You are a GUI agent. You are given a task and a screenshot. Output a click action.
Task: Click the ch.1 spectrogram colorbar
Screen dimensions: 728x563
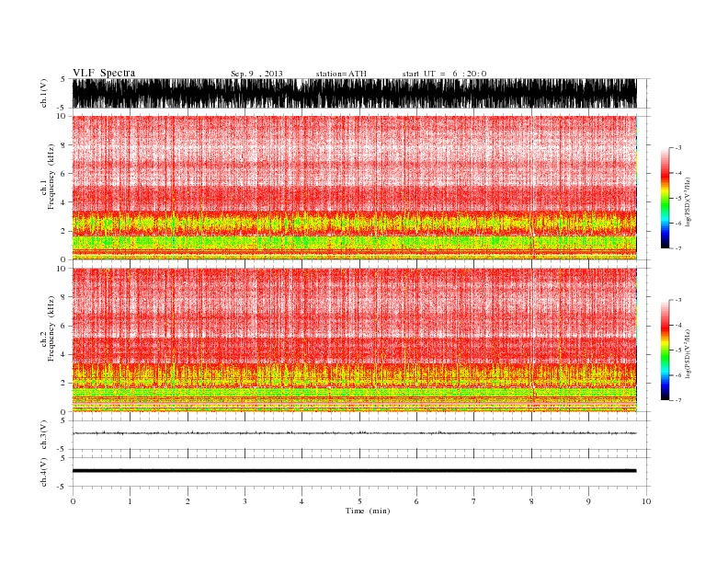(665, 198)
